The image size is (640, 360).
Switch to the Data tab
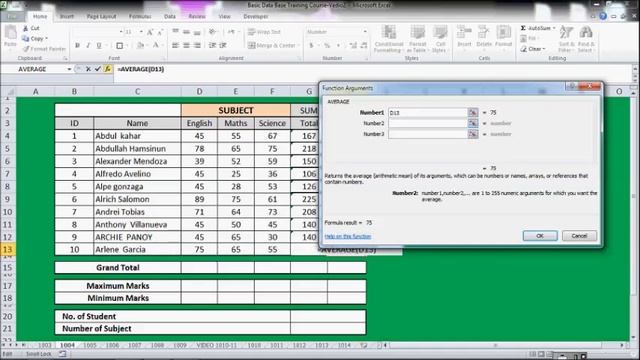point(170,16)
